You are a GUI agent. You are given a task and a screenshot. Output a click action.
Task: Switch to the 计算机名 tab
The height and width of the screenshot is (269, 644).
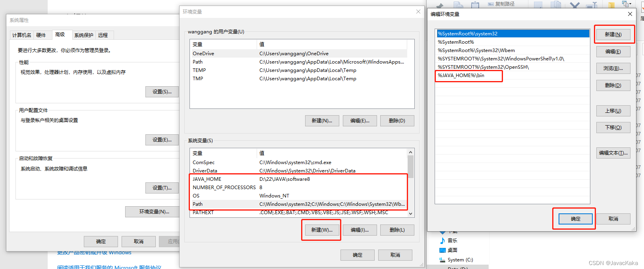[x=21, y=35]
